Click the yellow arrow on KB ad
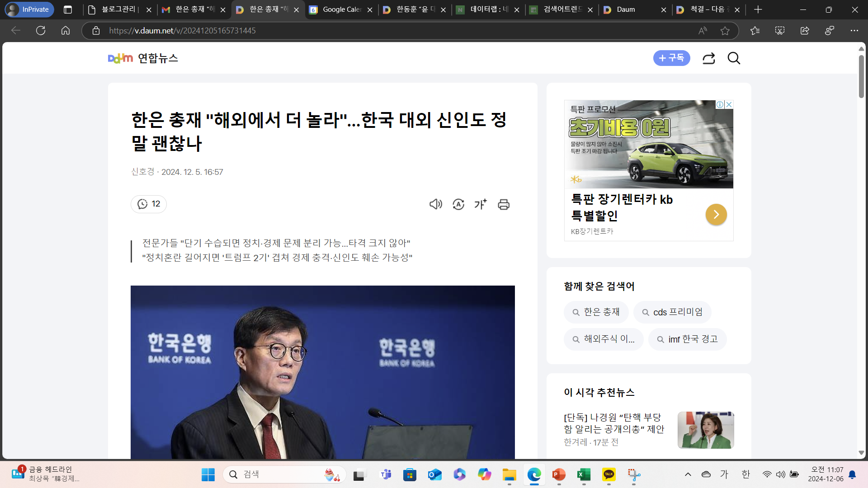The width and height of the screenshot is (868, 488). coord(716,214)
